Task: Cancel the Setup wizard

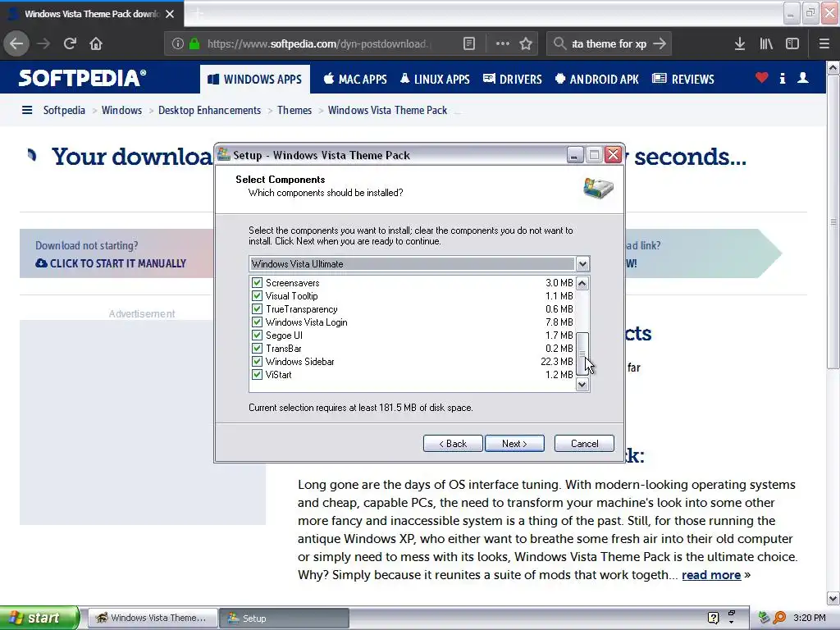Action: pyautogui.click(x=584, y=444)
